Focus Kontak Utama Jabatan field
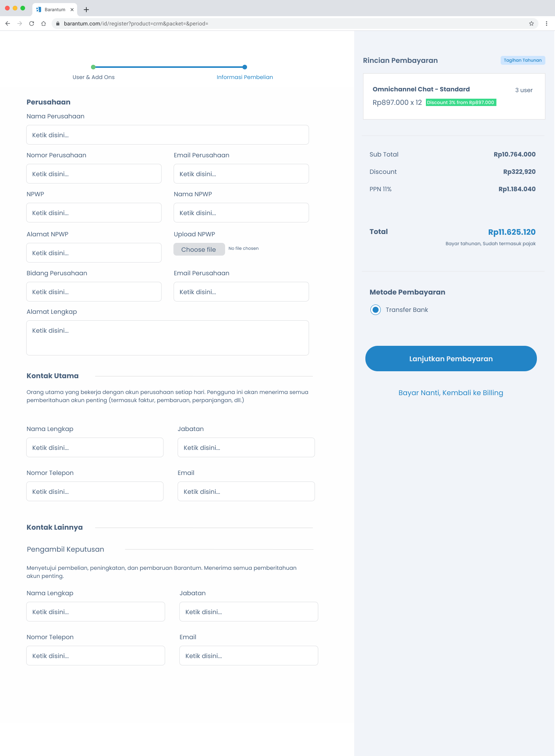This screenshot has height=756, width=555. click(x=246, y=448)
